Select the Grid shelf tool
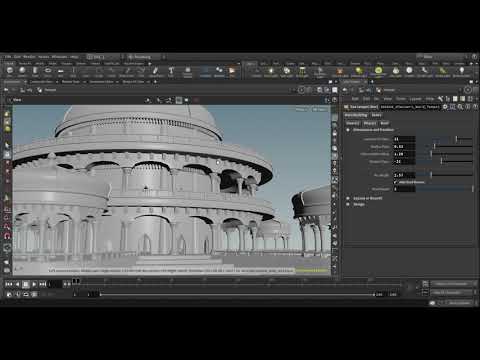480x360 pixels. (x=60, y=71)
